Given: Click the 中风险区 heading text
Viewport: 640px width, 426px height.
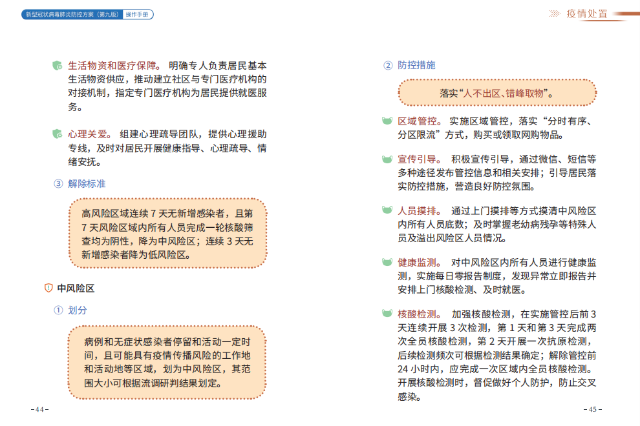Looking at the screenshot, I should [76, 288].
